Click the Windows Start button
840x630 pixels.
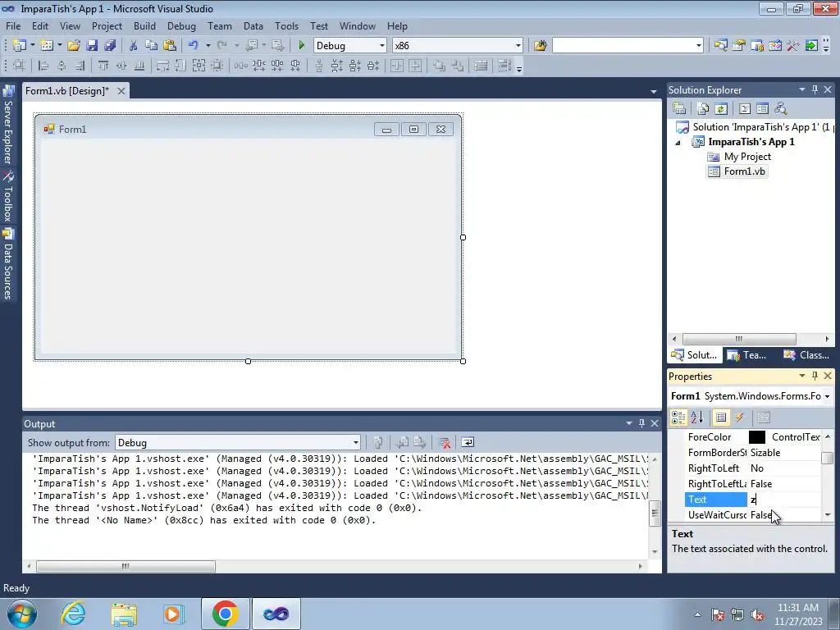tap(22, 614)
